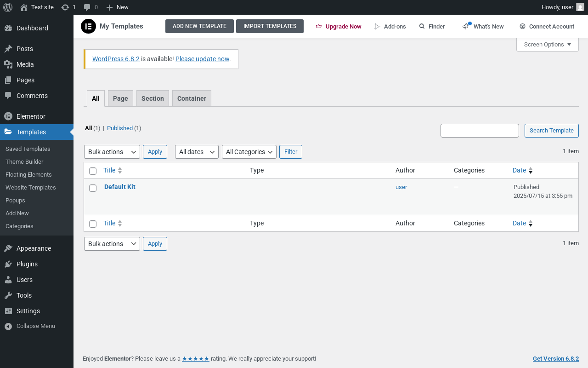Screen dimensions: 588x368
Task: Click the Tools wrench icon
Action: 8,295
